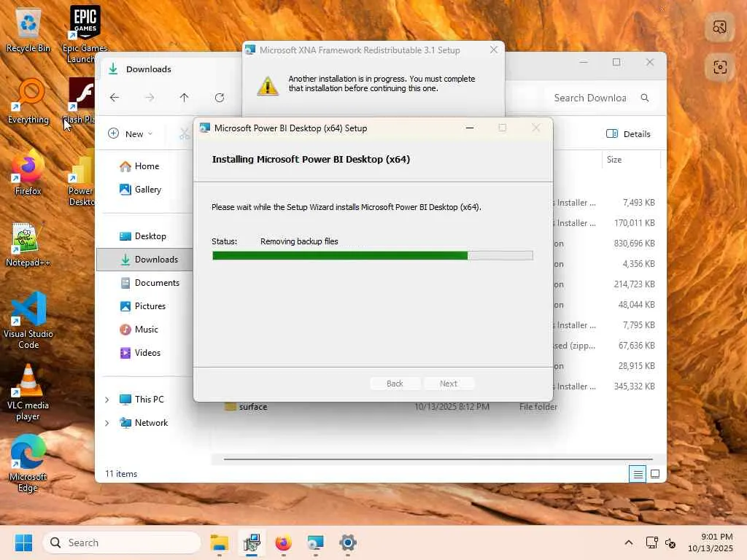This screenshot has width=747, height=560.
Task: Click the Power BI installation progress bar
Action: (373, 256)
